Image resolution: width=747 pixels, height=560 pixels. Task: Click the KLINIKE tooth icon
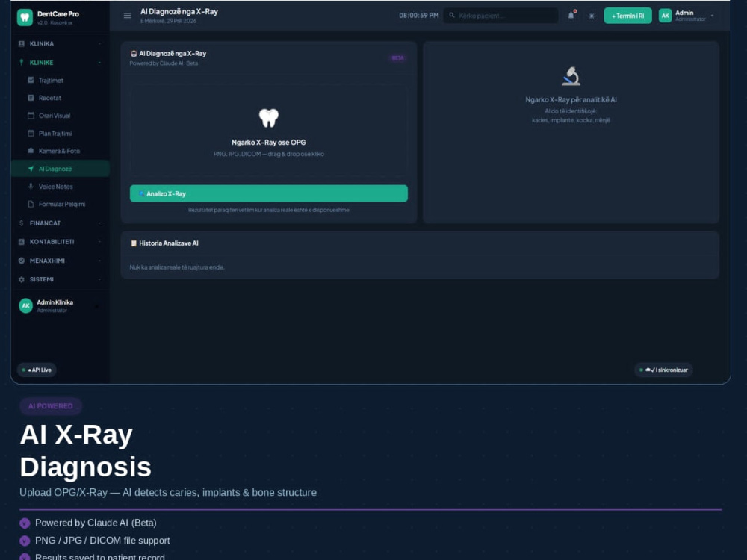(x=22, y=63)
